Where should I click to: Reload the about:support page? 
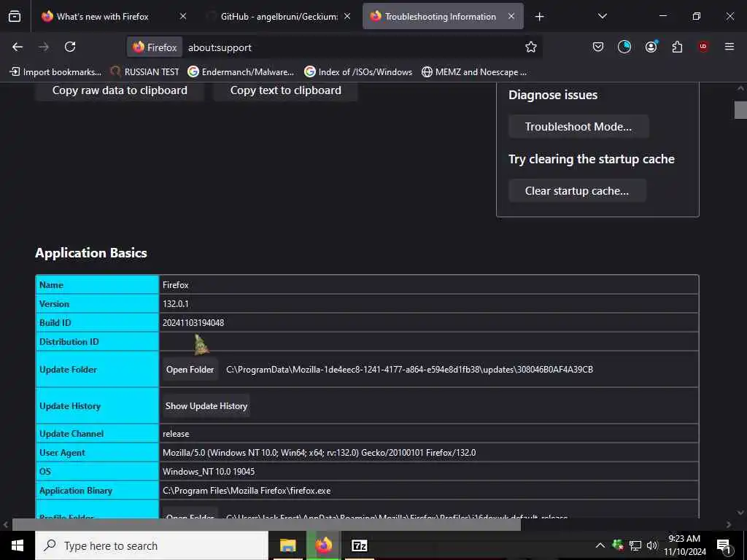(x=70, y=47)
